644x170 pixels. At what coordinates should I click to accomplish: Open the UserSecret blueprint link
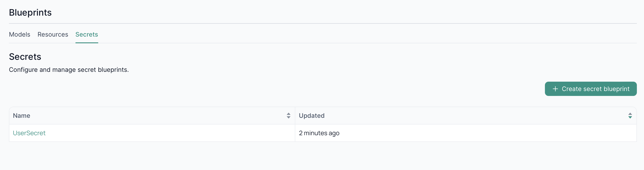click(x=29, y=133)
